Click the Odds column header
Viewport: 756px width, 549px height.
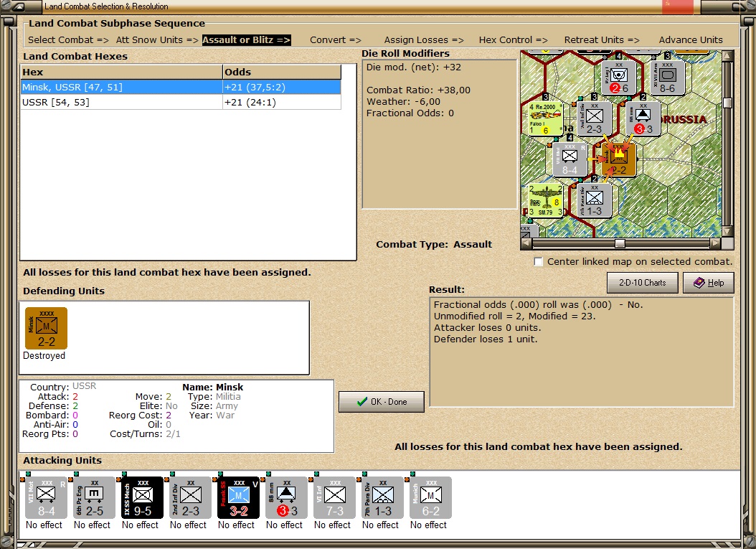[x=282, y=72]
